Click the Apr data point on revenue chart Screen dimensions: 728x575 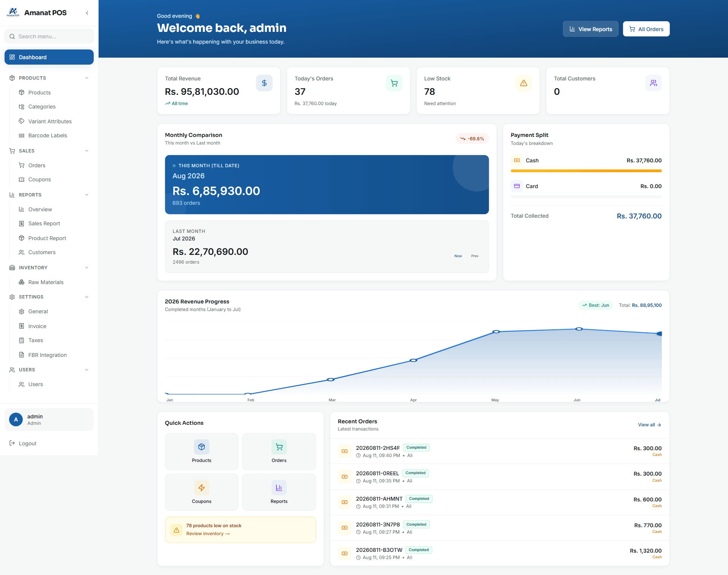pyautogui.click(x=414, y=360)
